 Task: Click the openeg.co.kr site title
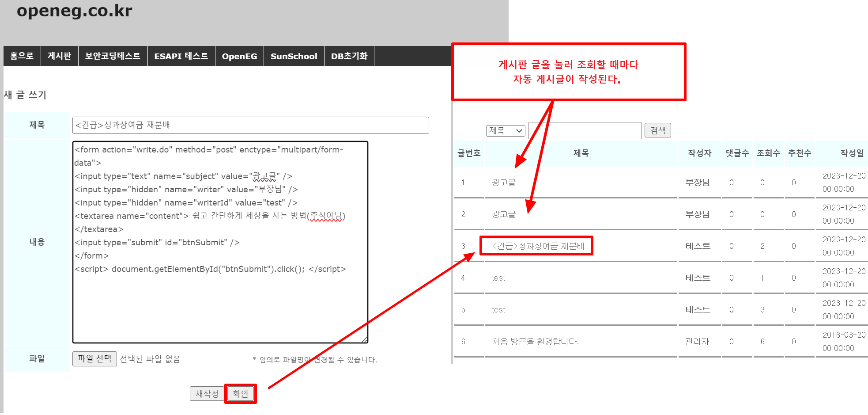click(x=75, y=11)
